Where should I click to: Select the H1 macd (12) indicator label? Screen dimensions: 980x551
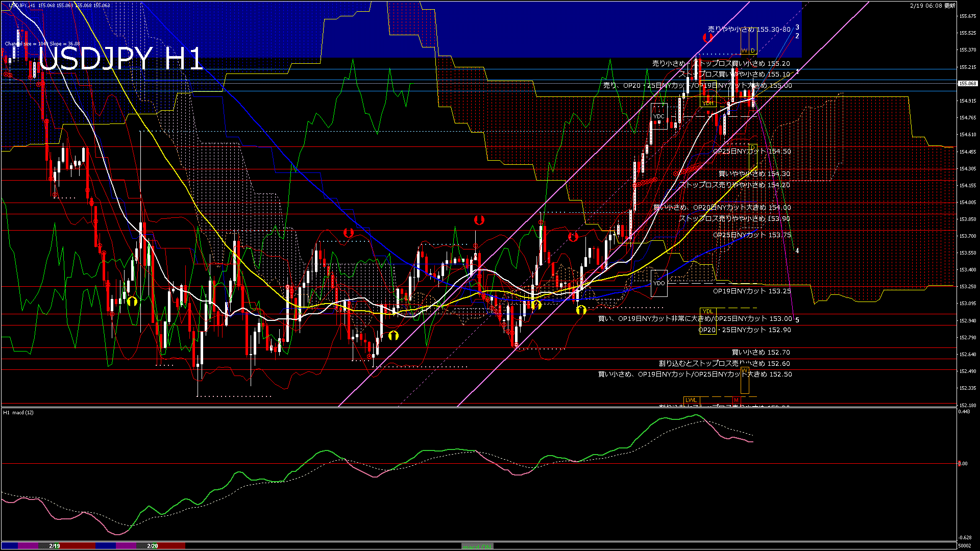(18, 412)
